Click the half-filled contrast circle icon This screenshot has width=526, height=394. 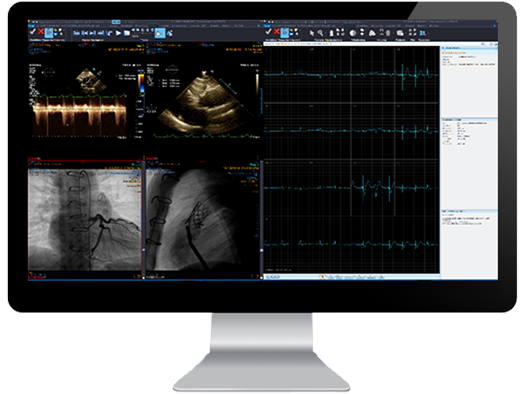(x=353, y=33)
